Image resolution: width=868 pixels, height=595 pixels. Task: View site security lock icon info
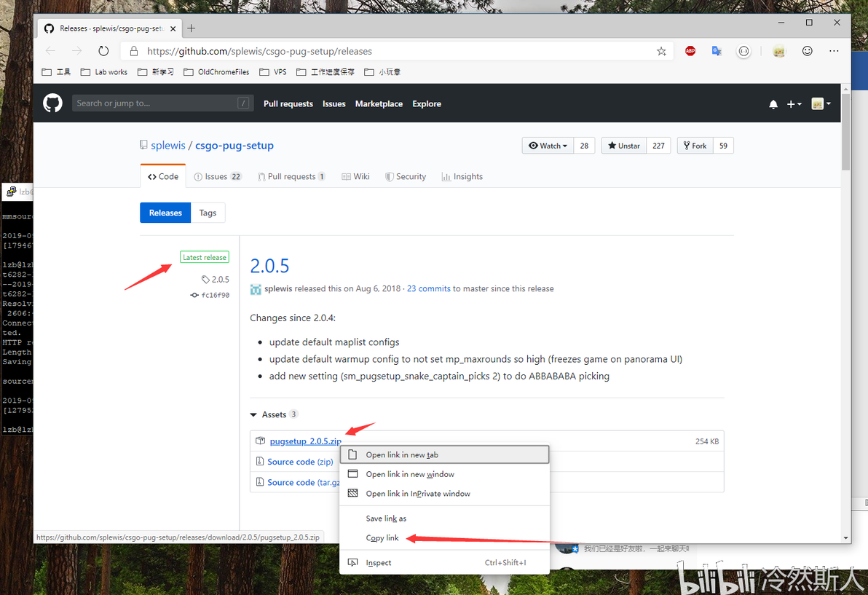[x=134, y=51]
